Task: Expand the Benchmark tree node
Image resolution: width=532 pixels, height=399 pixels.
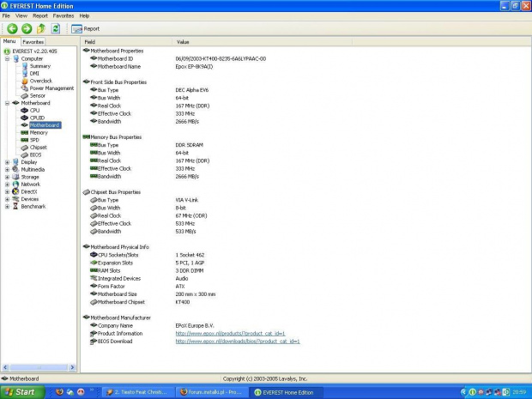Action: pyautogui.click(x=7, y=206)
